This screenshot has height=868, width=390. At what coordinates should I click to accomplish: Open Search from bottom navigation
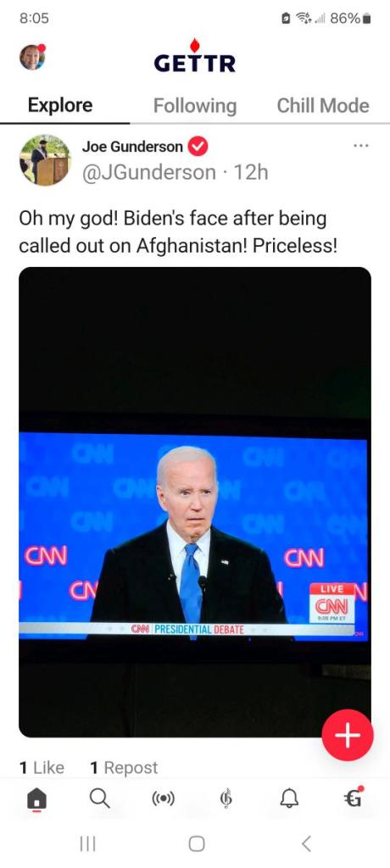pyautogui.click(x=100, y=798)
